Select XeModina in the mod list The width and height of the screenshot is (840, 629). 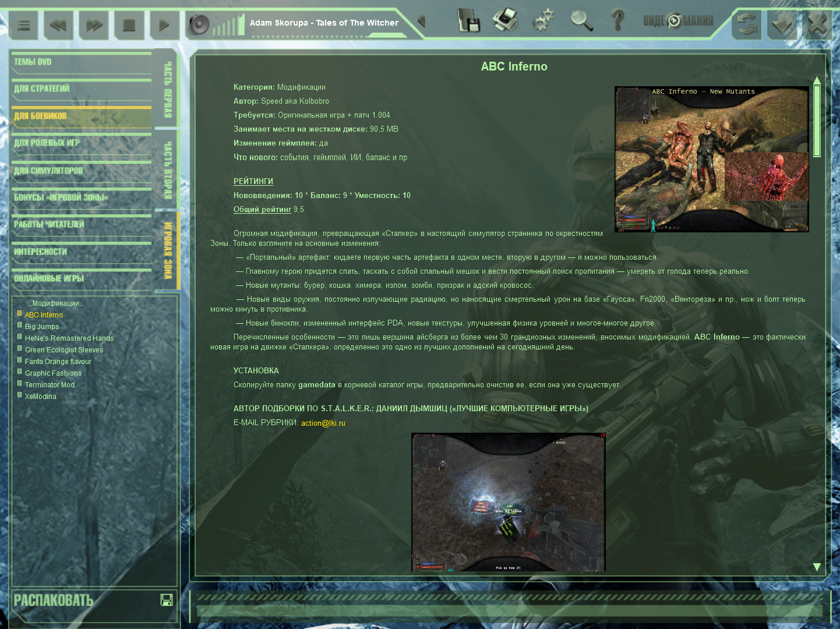pyautogui.click(x=41, y=397)
